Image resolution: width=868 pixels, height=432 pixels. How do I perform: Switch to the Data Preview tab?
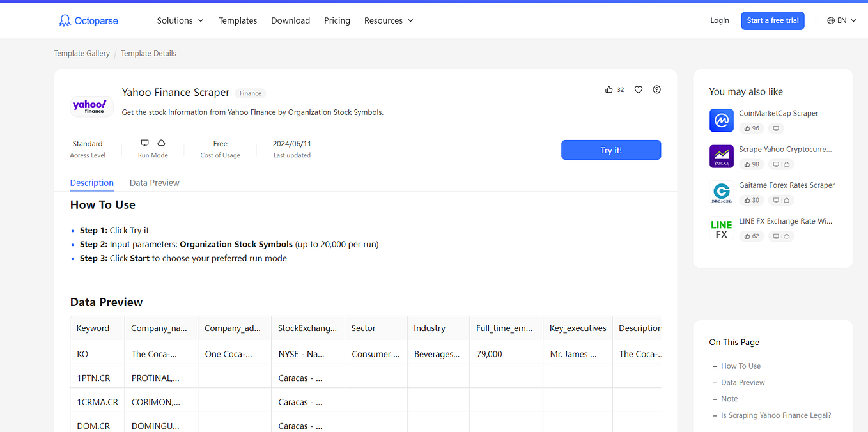154,183
